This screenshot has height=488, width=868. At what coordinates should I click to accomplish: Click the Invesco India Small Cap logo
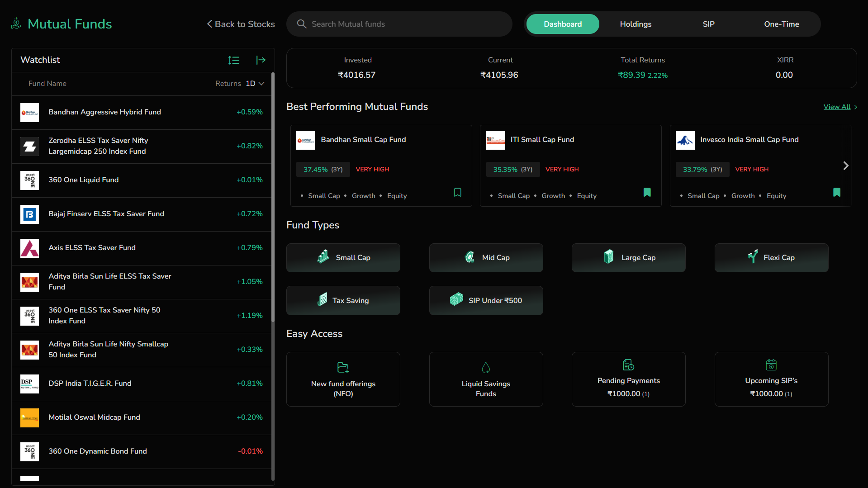point(685,140)
